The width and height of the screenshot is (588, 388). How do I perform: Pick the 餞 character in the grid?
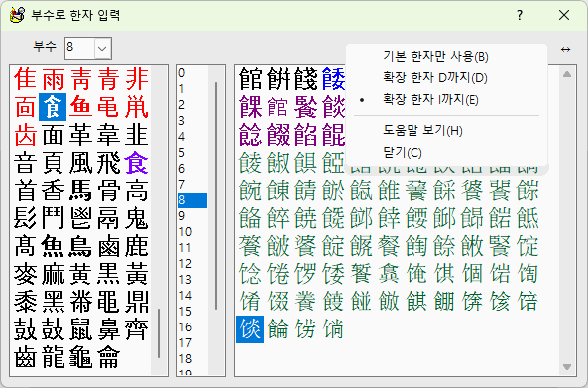click(305, 79)
